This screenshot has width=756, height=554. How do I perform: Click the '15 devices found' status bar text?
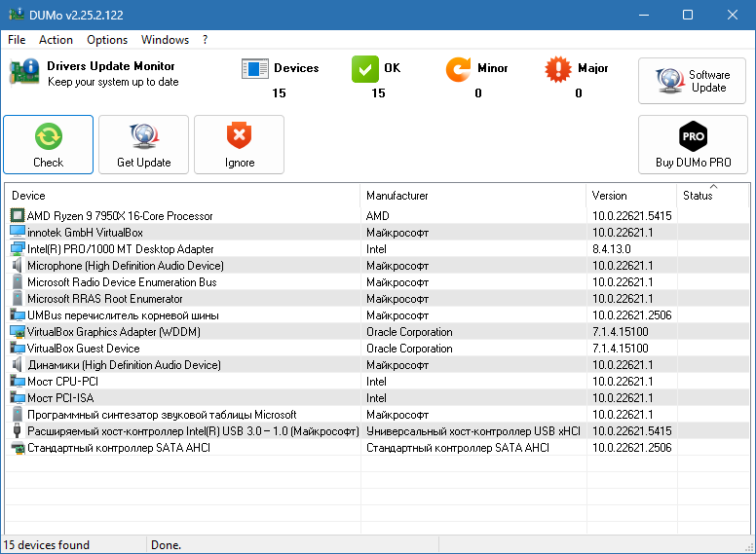click(x=47, y=545)
